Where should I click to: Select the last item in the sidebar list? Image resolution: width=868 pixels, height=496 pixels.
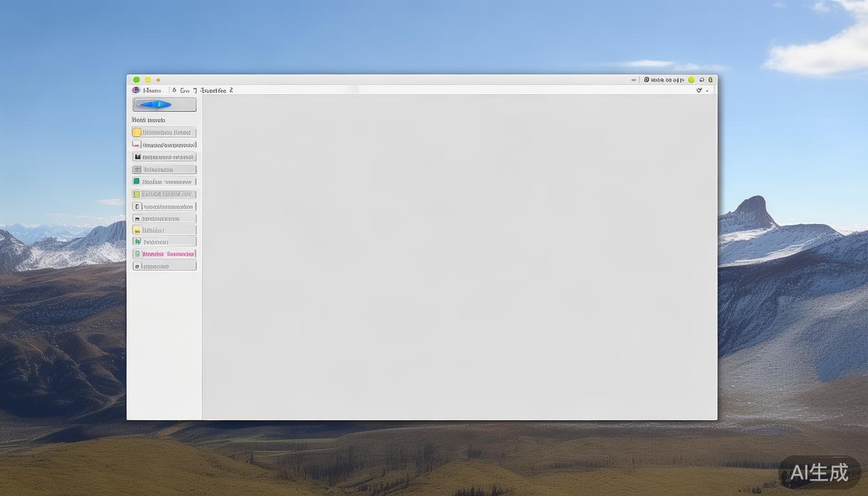[165, 266]
